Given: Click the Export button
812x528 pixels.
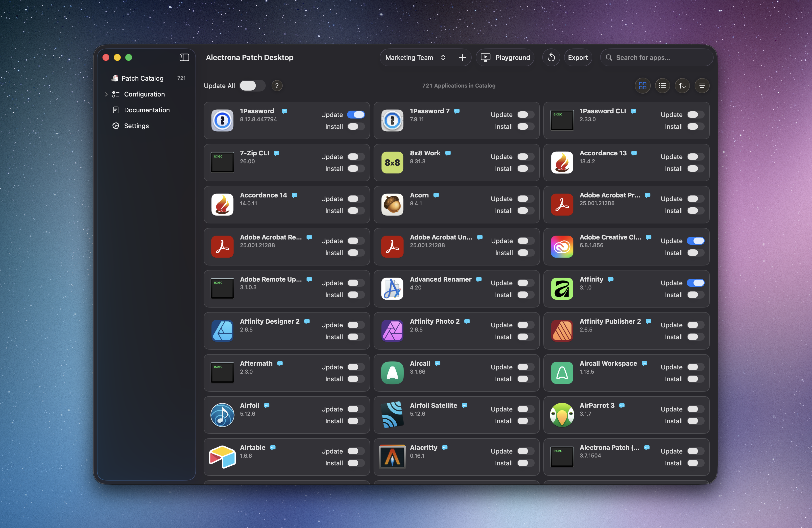Looking at the screenshot, I should click(578, 58).
